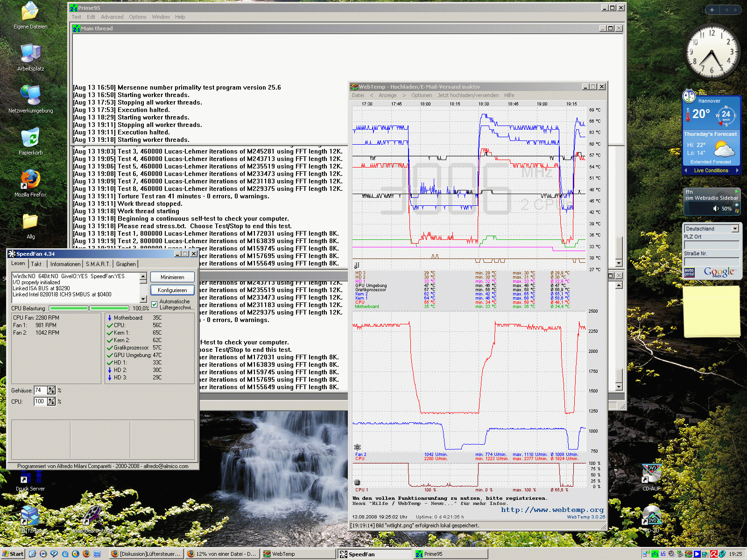
Task: Open the Datei menu in WebTemp
Action: (x=358, y=95)
